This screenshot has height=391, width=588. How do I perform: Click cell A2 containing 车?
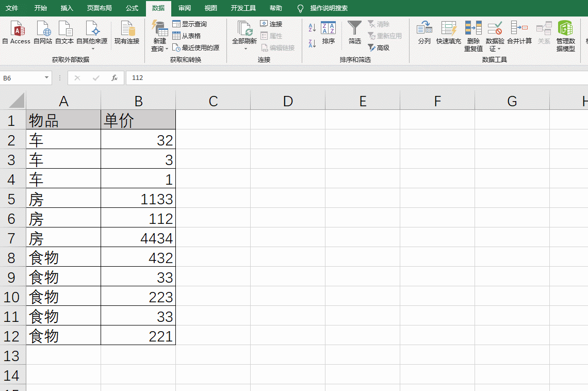pos(63,140)
